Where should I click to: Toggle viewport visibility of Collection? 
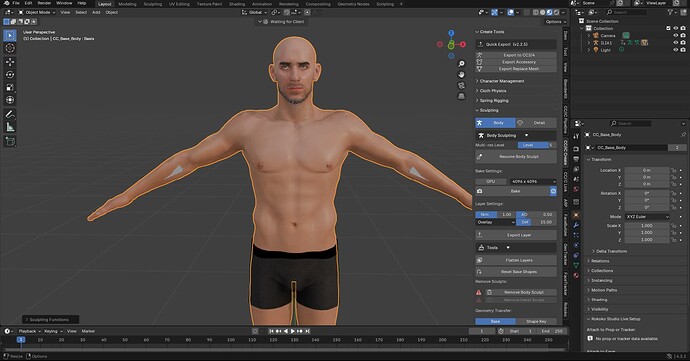click(x=676, y=28)
